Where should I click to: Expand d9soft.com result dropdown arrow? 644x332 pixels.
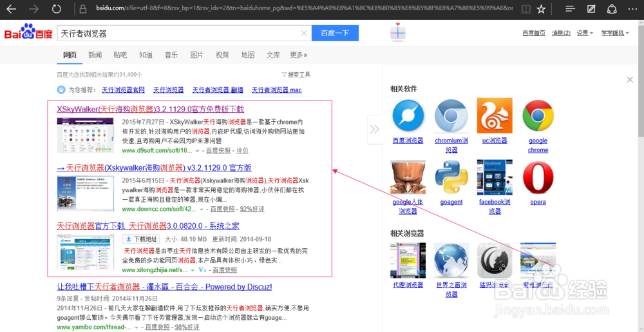pyautogui.click(x=197, y=151)
